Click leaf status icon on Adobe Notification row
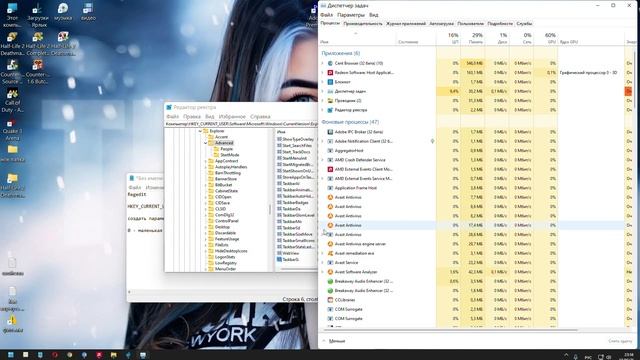The image size is (640, 360). [x=432, y=141]
